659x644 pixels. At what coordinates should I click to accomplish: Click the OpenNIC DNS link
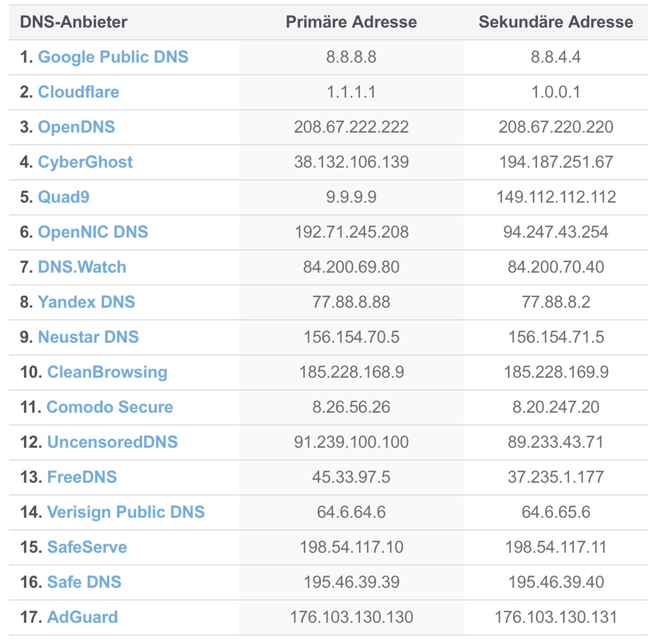pyautogui.click(x=93, y=232)
